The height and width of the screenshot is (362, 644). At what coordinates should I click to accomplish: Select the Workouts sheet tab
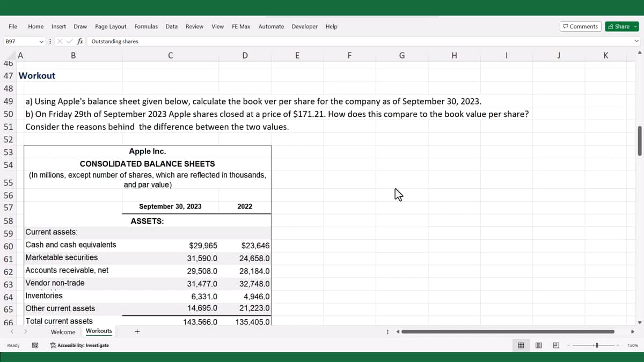click(99, 331)
